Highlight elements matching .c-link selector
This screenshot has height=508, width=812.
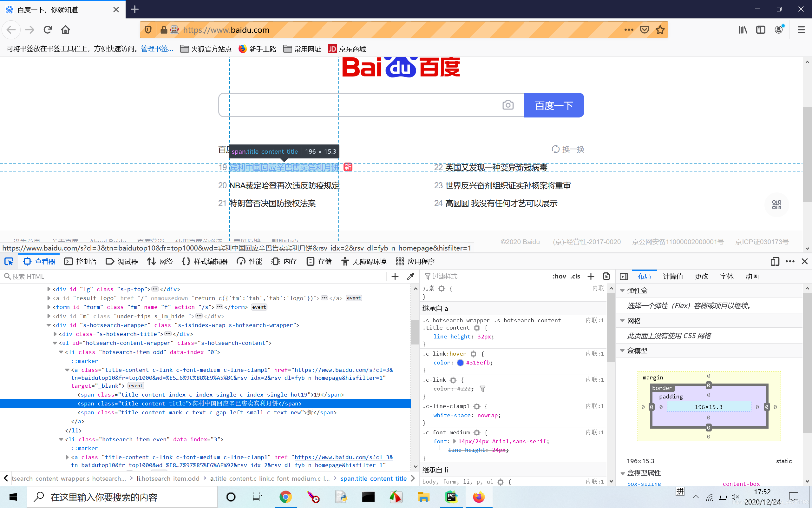click(453, 380)
